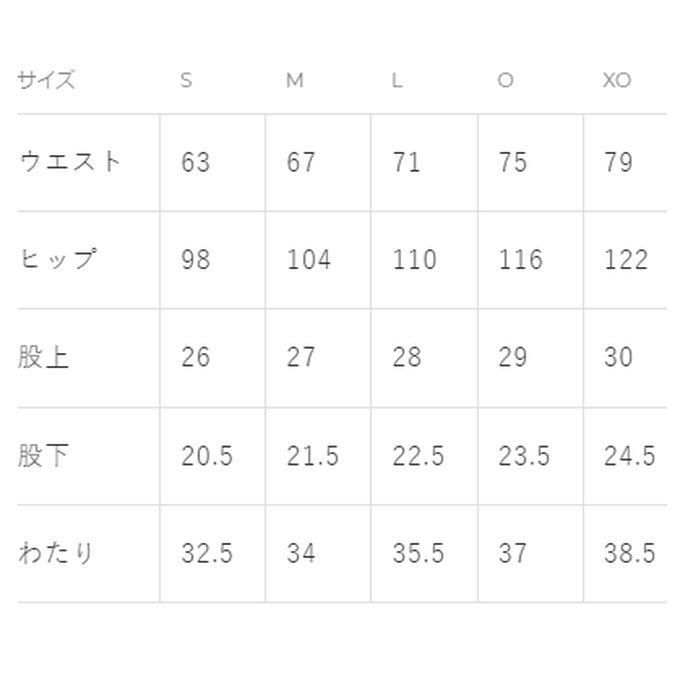
Task: Select the XO size column header
Action: [617, 81]
